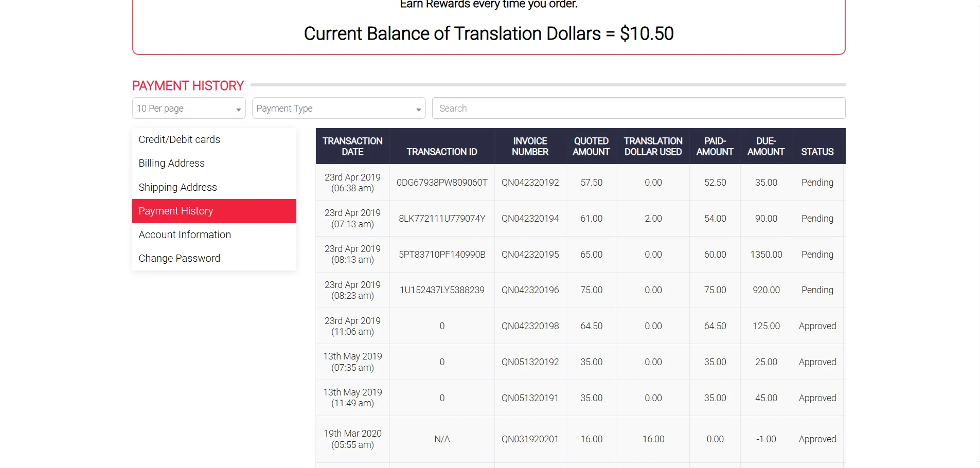
Task: Click the Invoice Number column header
Action: [530, 147]
